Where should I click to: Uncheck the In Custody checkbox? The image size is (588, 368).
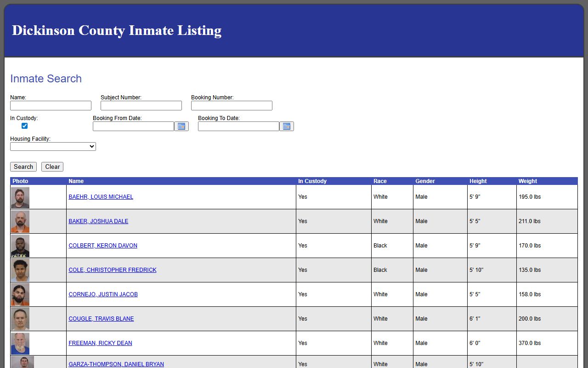(24, 126)
